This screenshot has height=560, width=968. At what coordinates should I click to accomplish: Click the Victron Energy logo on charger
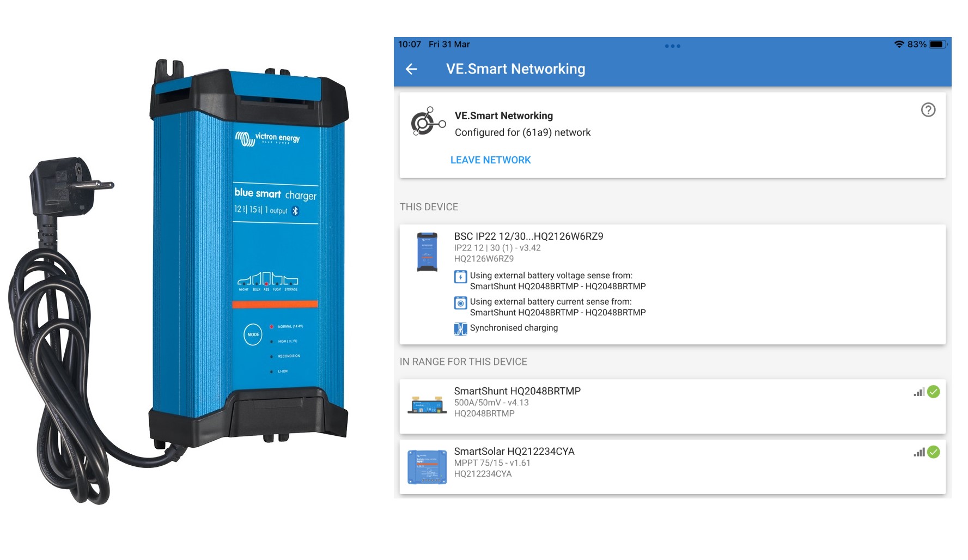[x=267, y=138]
